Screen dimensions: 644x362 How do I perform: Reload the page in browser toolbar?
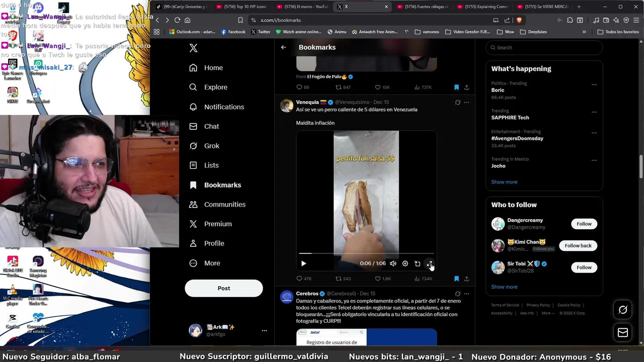(x=177, y=20)
